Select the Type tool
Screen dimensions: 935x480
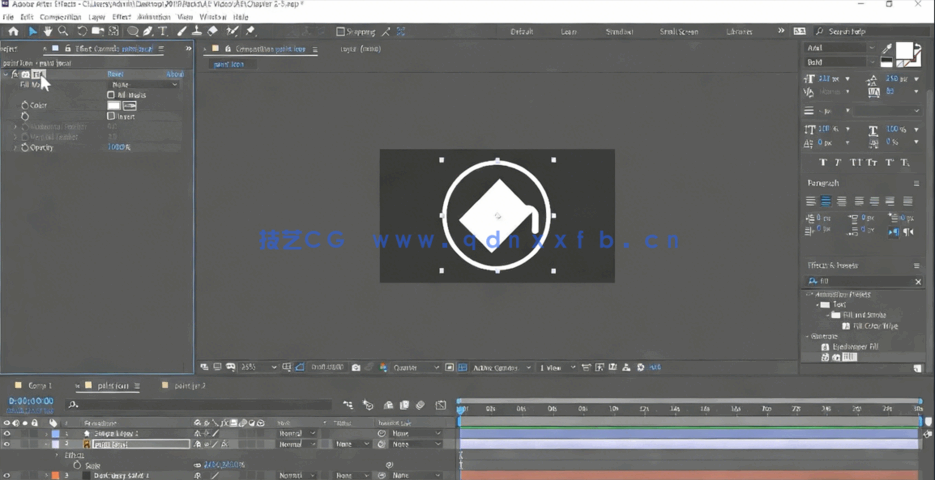pyautogui.click(x=163, y=32)
